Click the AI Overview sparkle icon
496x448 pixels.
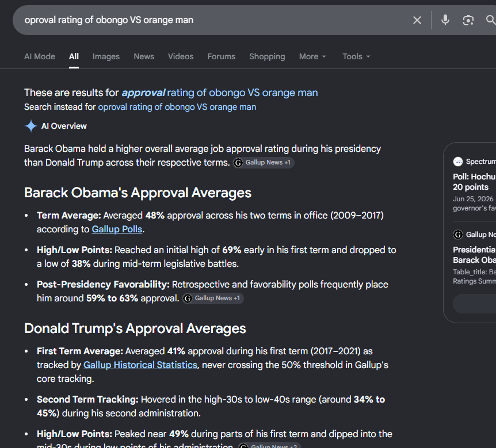[30, 126]
